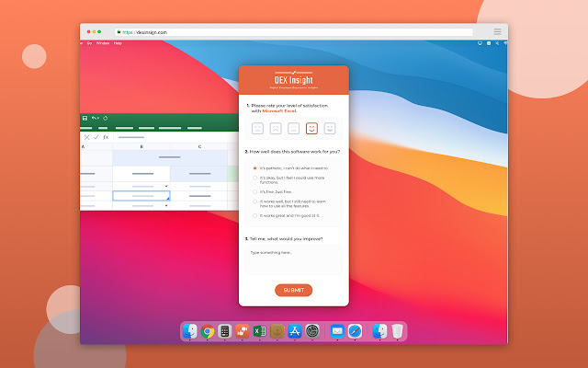Click "Please rate your level of satisfaction" text
The width and height of the screenshot is (588, 368).
(289, 106)
